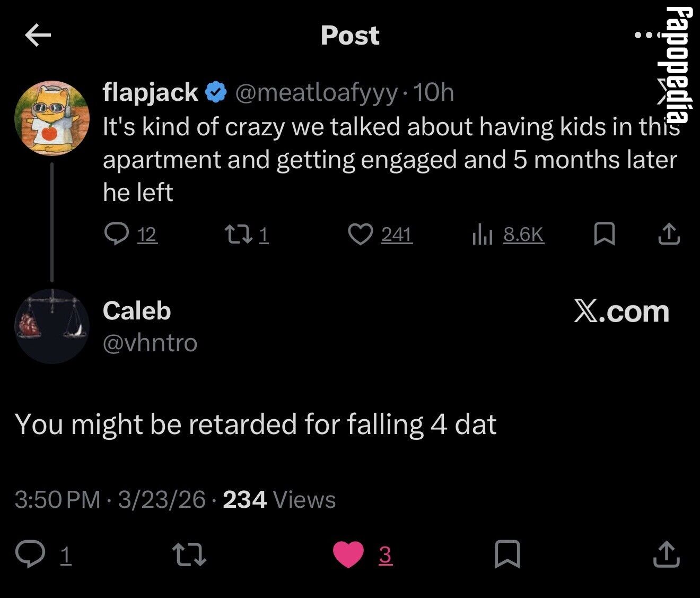Open the @meatloafyyy handle link
The image size is (700, 598).
316,93
